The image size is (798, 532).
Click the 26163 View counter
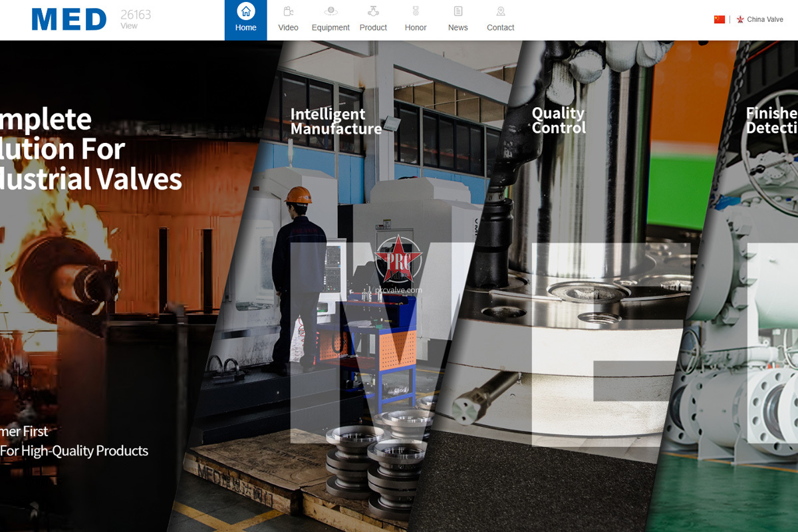pyautogui.click(x=135, y=19)
